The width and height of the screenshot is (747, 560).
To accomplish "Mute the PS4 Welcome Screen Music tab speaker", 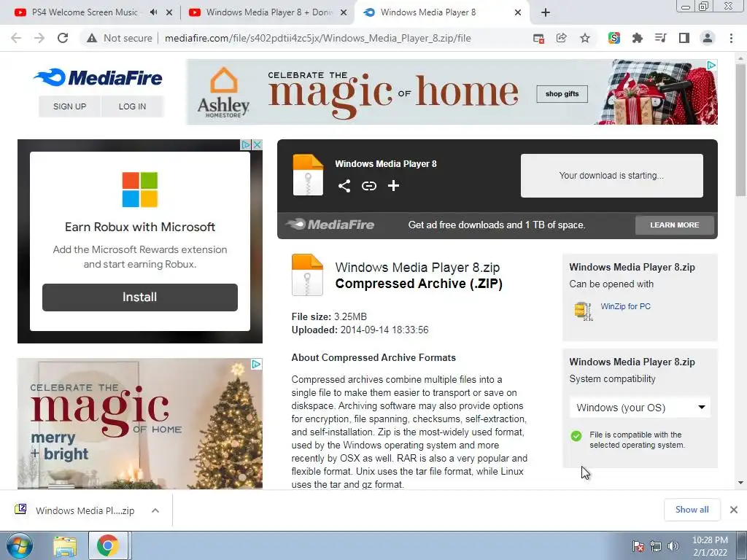I will [153, 12].
